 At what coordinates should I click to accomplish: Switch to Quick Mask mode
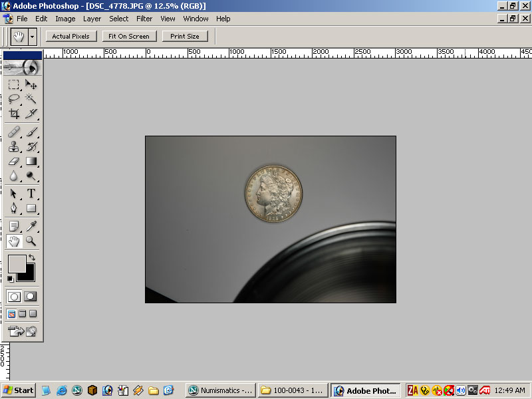click(31, 297)
